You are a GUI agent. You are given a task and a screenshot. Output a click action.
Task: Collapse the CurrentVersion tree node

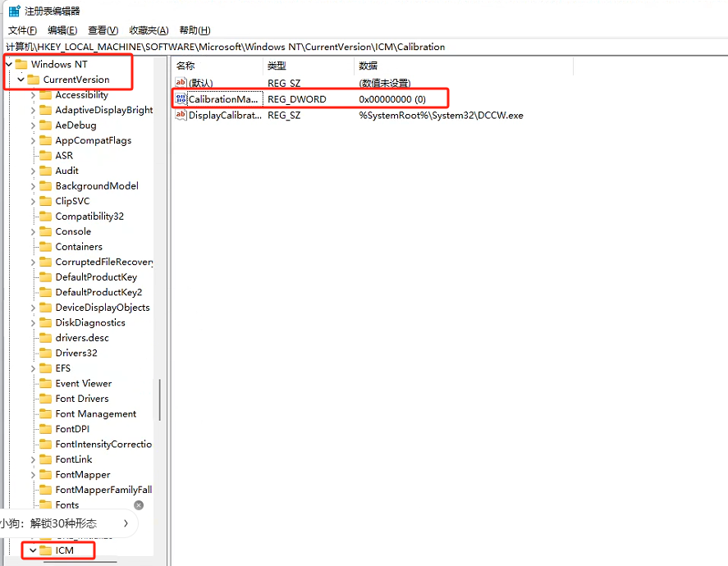click(x=21, y=80)
